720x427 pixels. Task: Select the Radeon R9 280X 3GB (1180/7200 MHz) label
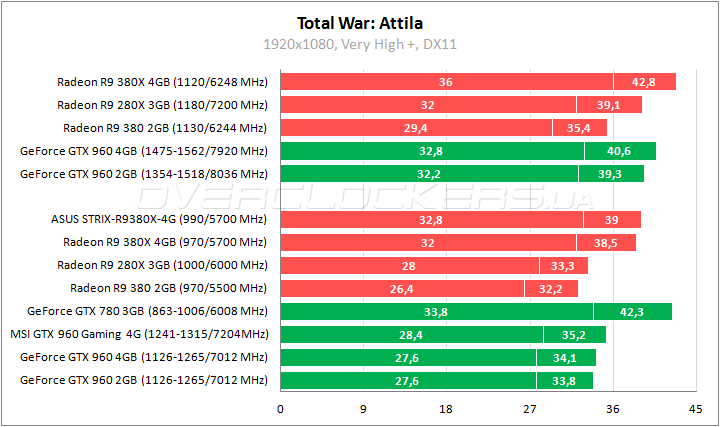(162, 105)
